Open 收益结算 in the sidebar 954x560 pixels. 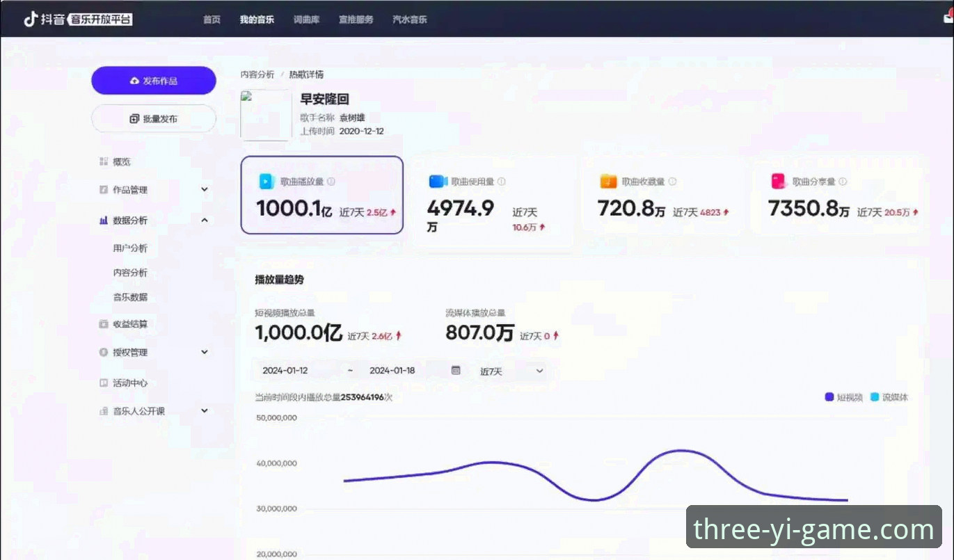pos(130,324)
